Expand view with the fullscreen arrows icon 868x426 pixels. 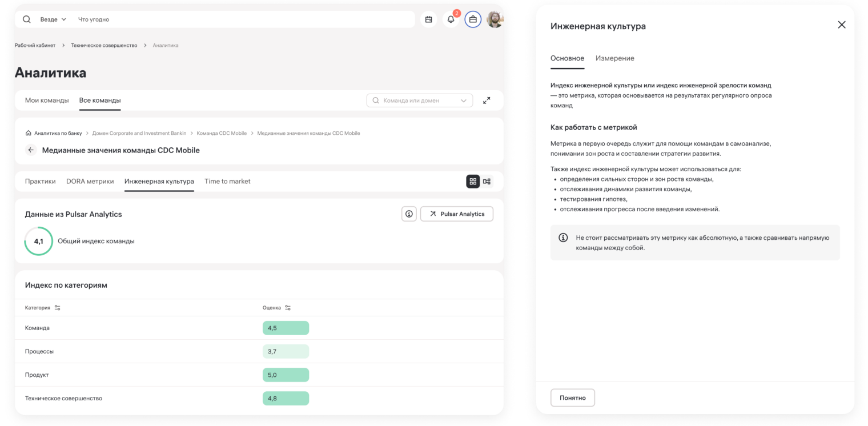click(x=487, y=100)
